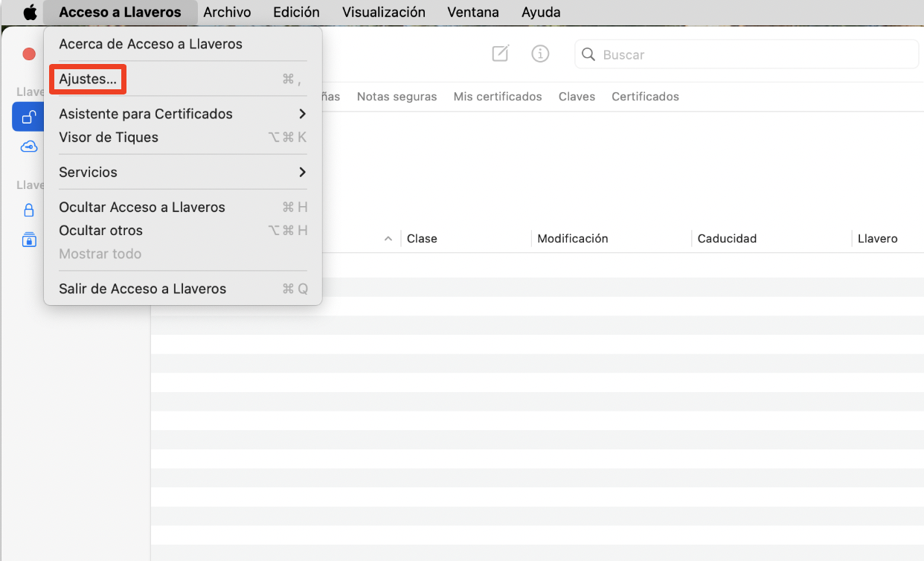924x561 pixels.
Task: Select the unlocked login keychain icon
Action: 28,117
